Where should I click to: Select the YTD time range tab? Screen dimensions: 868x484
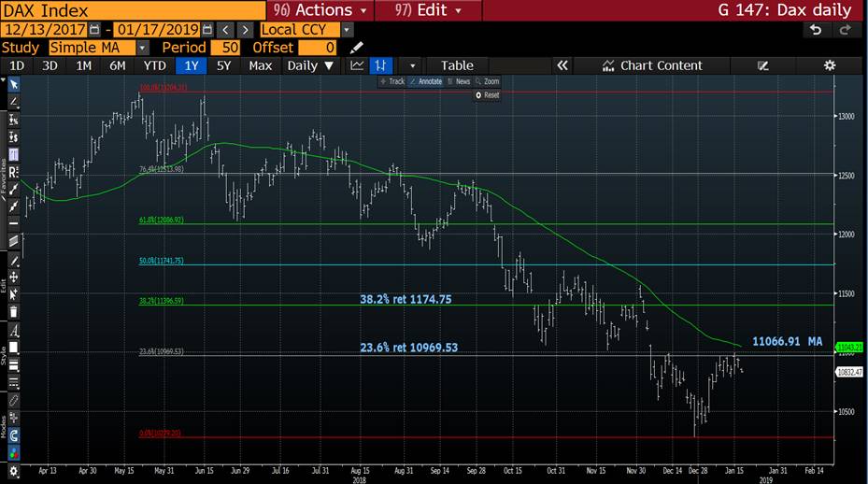coord(154,66)
